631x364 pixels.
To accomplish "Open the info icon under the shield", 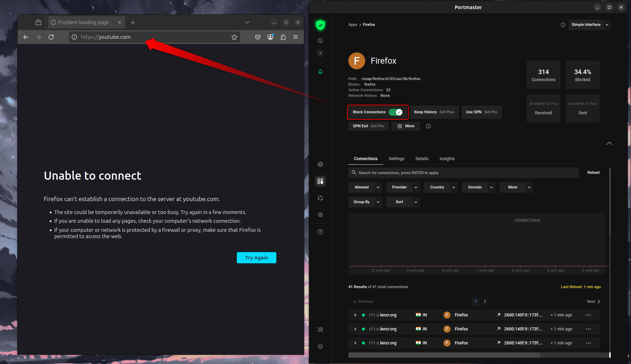I will pyautogui.click(x=320, y=41).
